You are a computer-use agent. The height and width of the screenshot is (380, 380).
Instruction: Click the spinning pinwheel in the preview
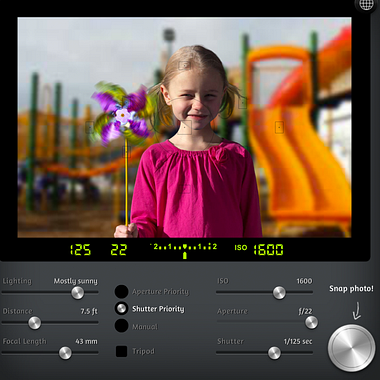pyautogui.click(x=123, y=115)
